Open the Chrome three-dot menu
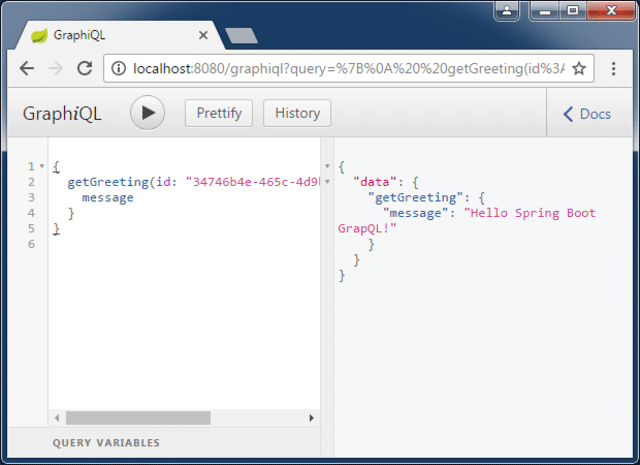Viewport: 640px width, 465px height. pyautogui.click(x=613, y=69)
